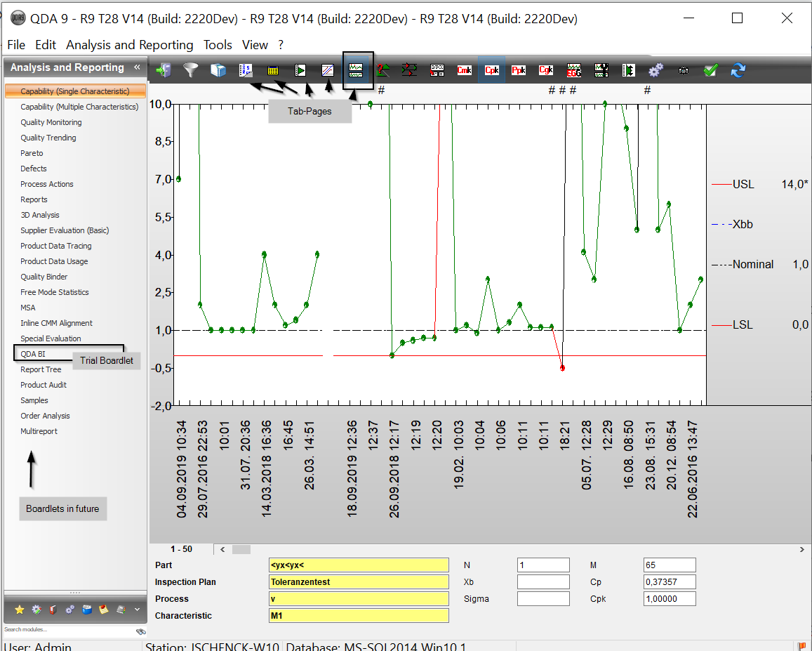The image size is (812, 651).
Task: Toggle the highlighted Cpk toolbar button
Action: (491, 70)
